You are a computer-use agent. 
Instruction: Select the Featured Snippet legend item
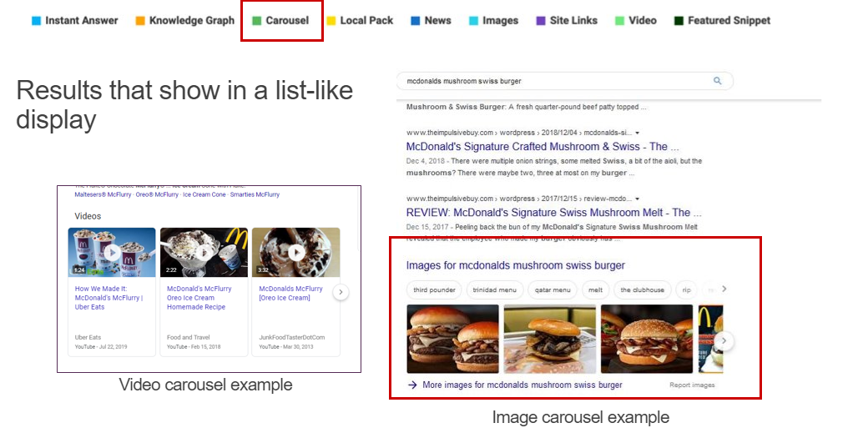coord(723,21)
